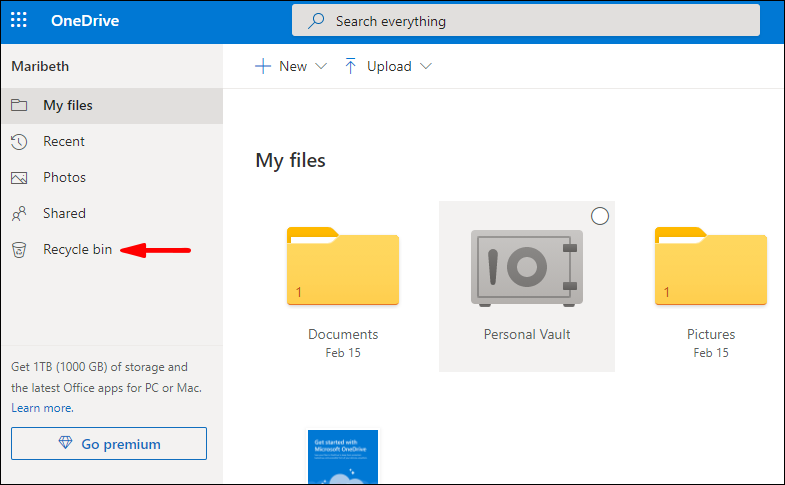The width and height of the screenshot is (785, 485).
Task: Click the OneDrive header title
Action: point(87,21)
